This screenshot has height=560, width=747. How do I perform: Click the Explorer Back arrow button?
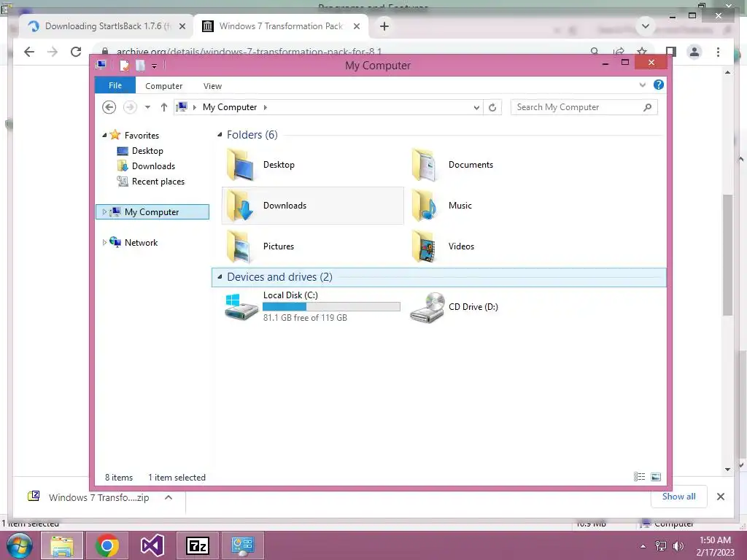pyautogui.click(x=109, y=107)
